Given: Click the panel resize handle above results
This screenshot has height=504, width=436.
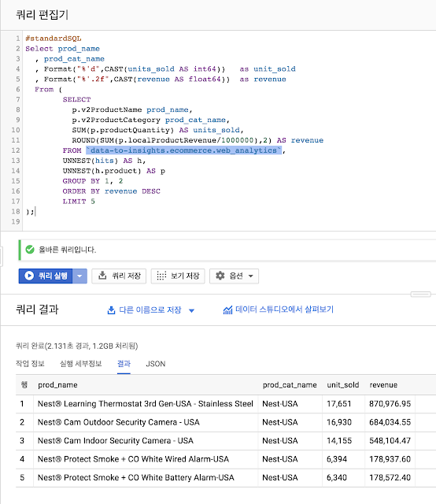Looking at the screenshot, I should (x=420, y=295).
